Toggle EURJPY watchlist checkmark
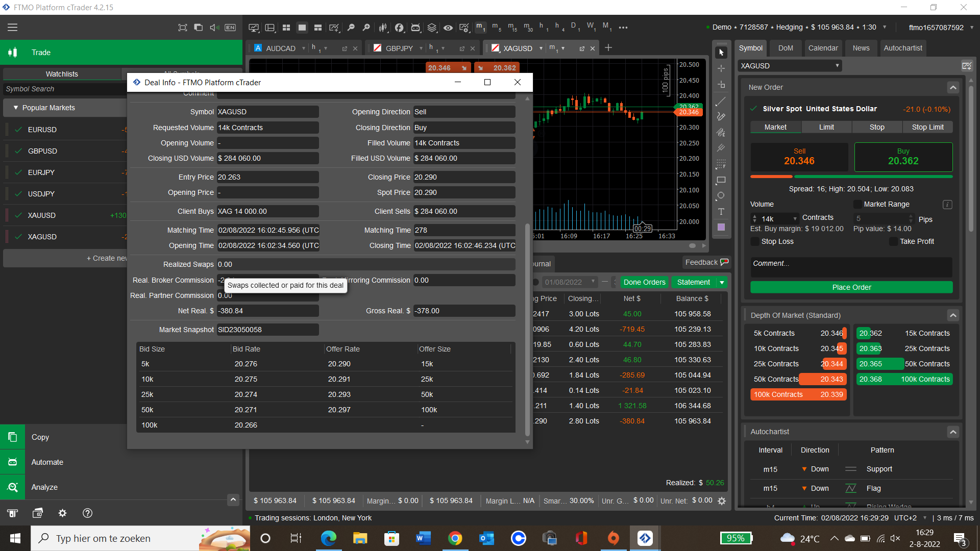This screenshot has width=980, height=551. coord(18,172)
